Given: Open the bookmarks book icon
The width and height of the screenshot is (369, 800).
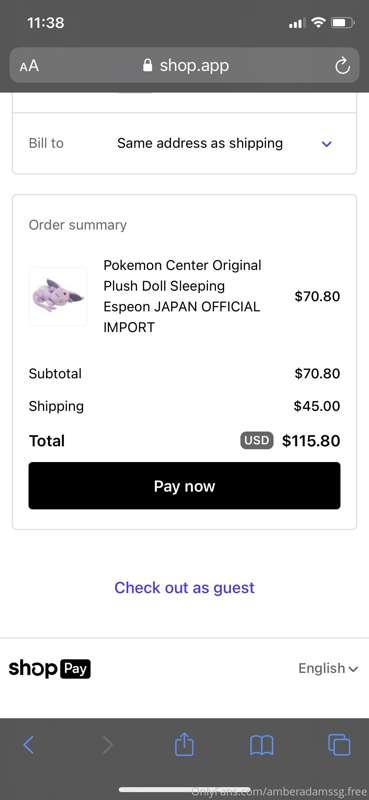Looking at the screenshot, I should (x=262, y=745).
